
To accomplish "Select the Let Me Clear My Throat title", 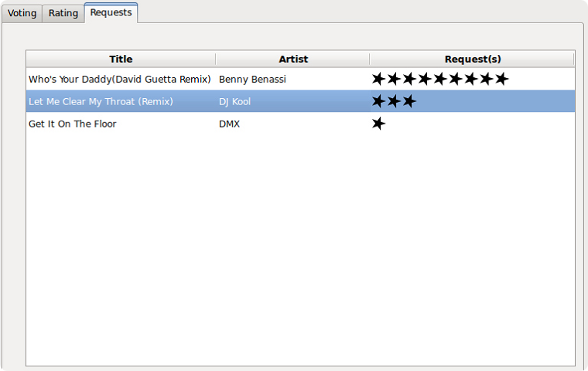I will [101, 101].
